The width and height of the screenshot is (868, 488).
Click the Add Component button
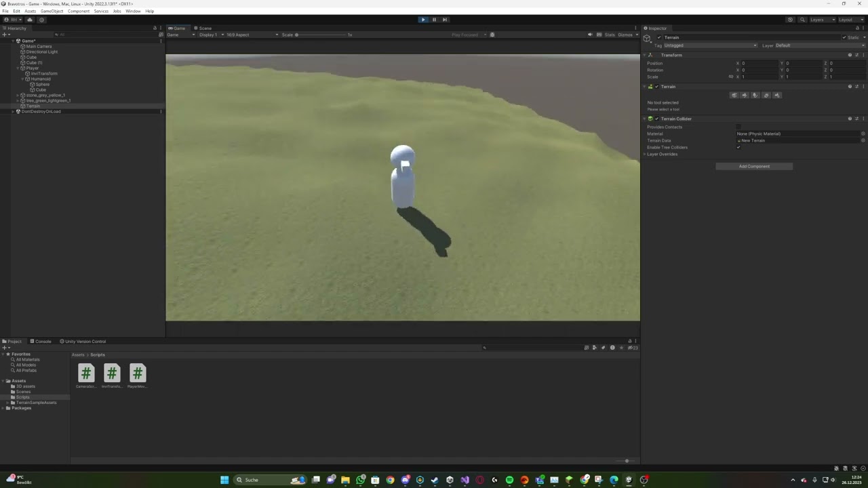point(754,166)
